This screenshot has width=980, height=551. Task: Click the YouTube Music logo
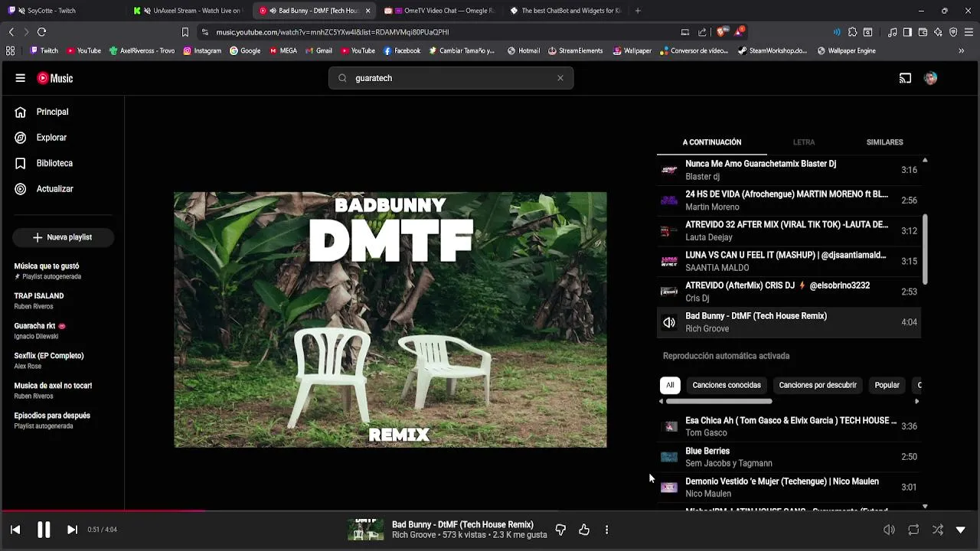pos(55,78)
